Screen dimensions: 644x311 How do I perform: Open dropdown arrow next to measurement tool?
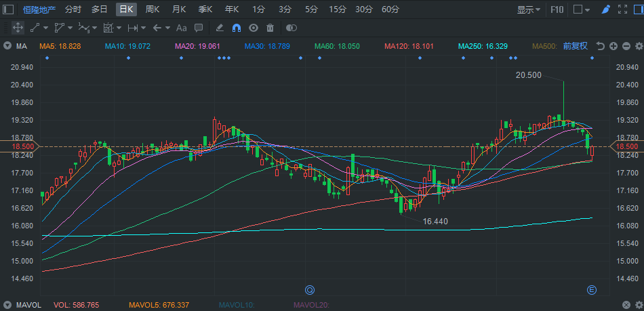coord(119,28)
